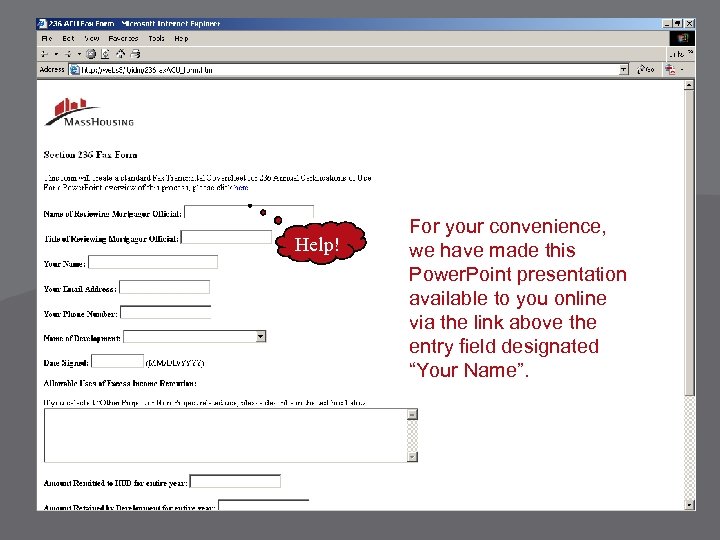Click the Name of Reviewing Mortgagor Official field

249,212
